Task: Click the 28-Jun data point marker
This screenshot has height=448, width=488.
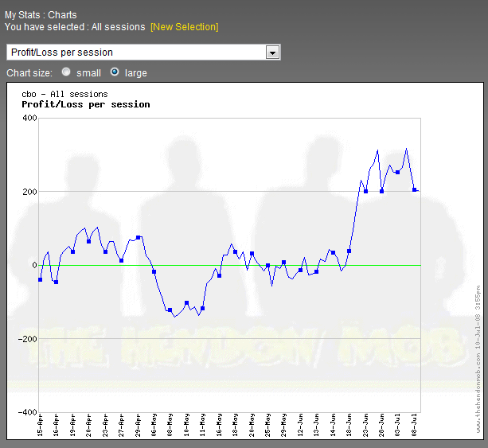Action: pos(381,191)
